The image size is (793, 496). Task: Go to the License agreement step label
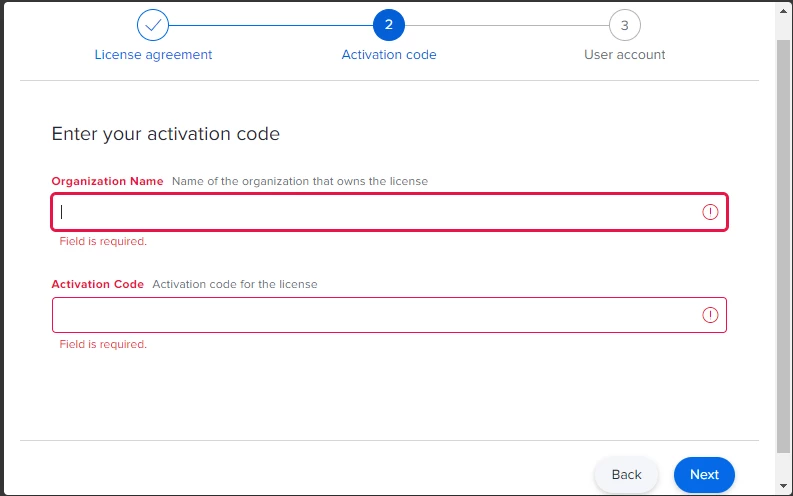coord(153,55)
